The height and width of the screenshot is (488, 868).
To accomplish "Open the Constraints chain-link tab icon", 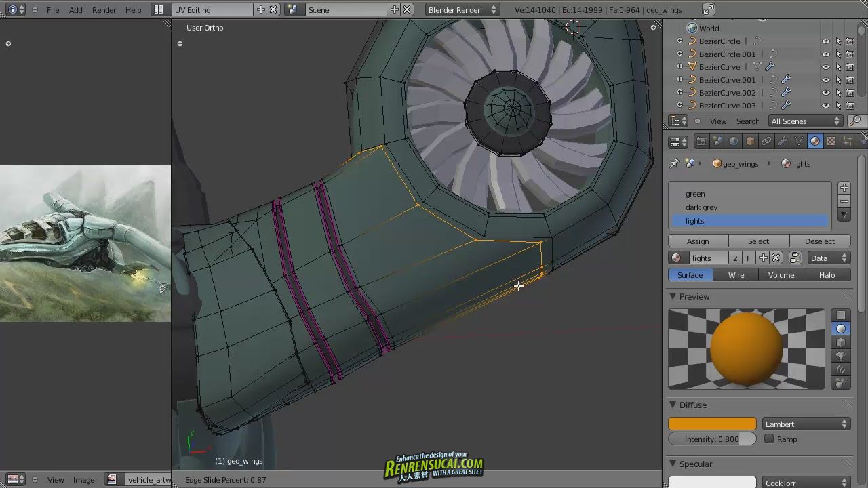I will pos(766,141).
